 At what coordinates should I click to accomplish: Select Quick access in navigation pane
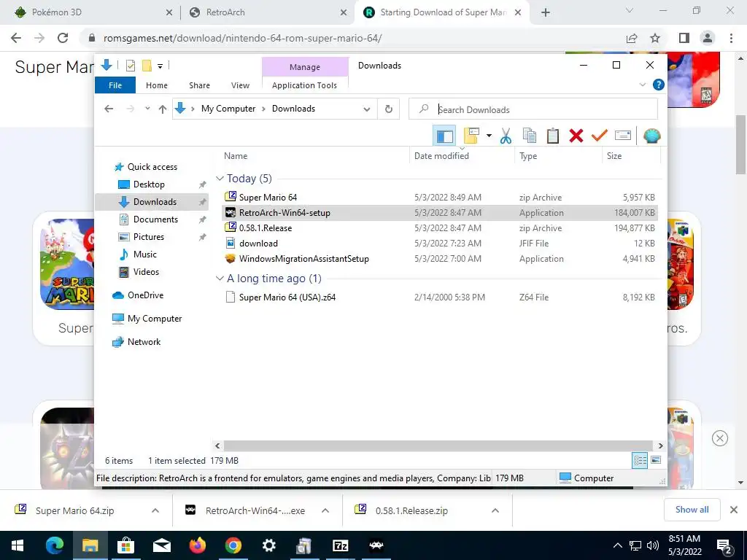pyautogui.click(x=152, y=167)
